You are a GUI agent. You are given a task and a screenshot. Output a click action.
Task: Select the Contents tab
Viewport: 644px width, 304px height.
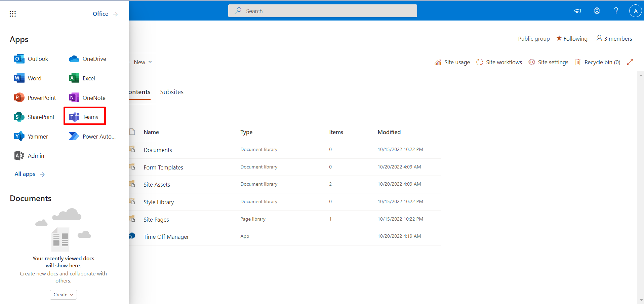pos(140,92)
